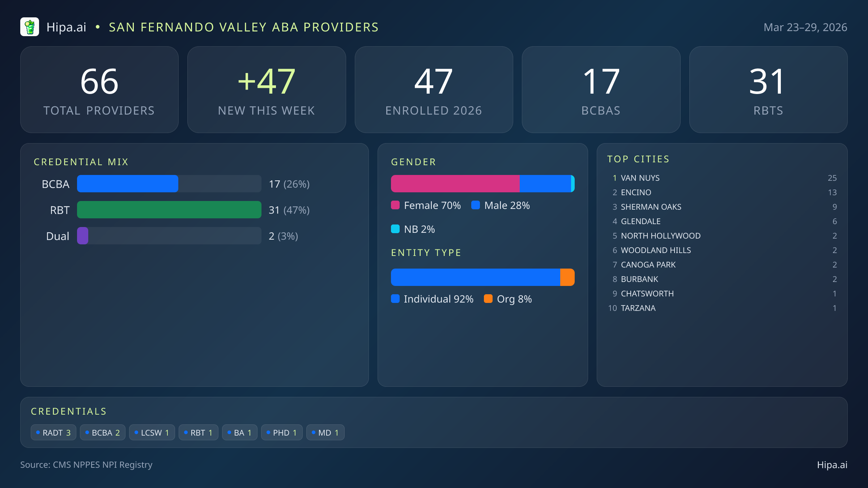Screen dimensions: 868x488
Task: Click the Hipa.ai lime drink logo icon
Action: 30,27
